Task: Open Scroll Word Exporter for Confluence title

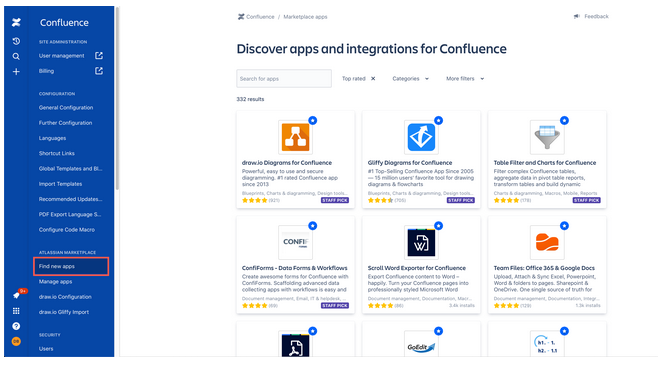Action: pos(417,268)
